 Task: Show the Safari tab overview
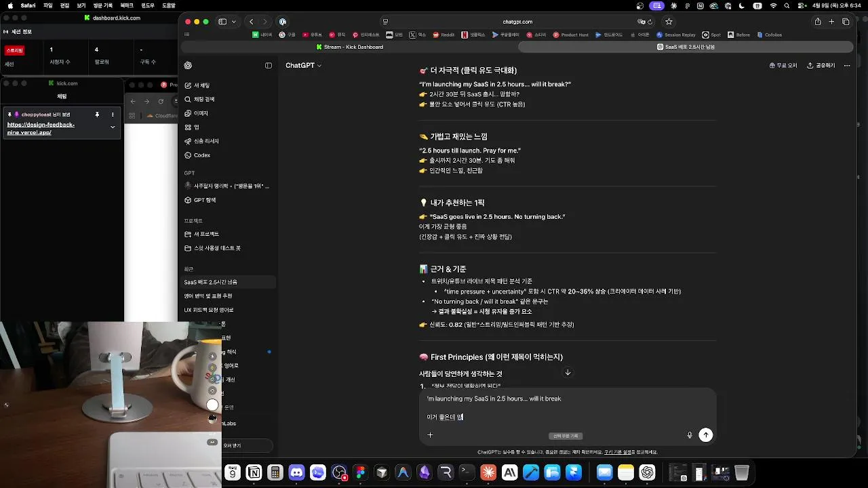[846, 22]
